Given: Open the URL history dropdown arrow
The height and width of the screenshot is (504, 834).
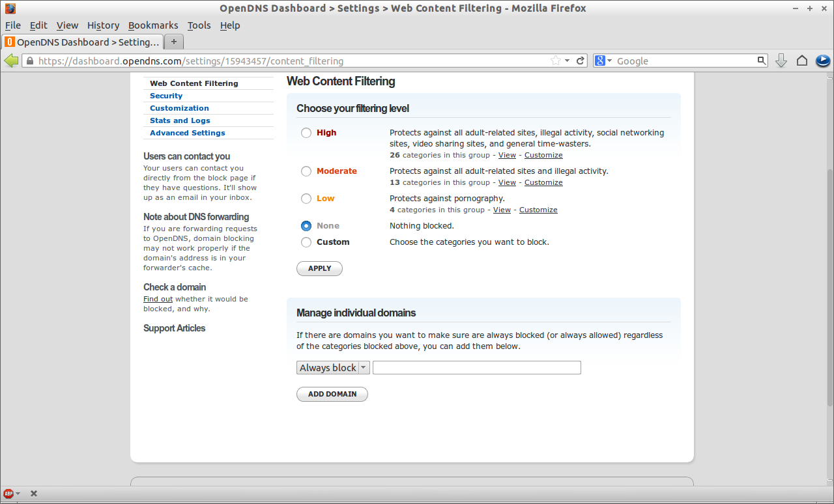Looking at the screenshot, I should (x=568, y=61).
